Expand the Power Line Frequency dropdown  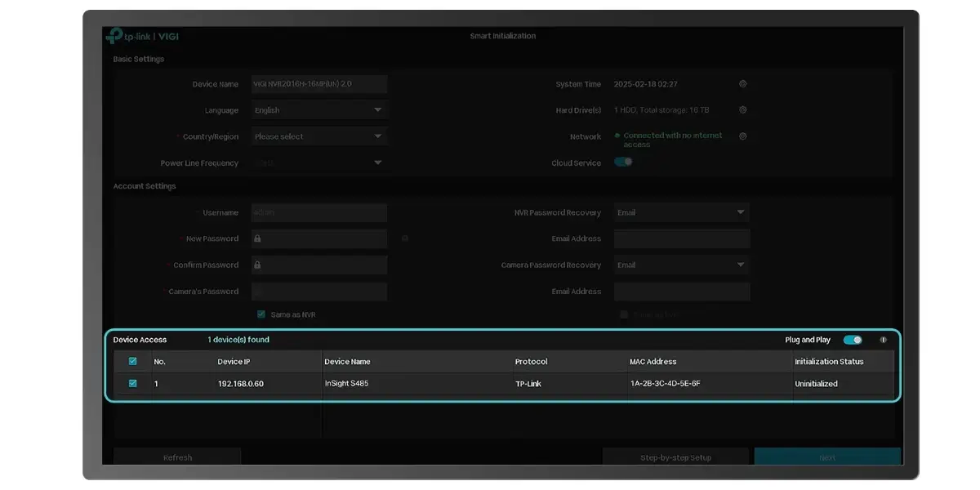(x=319, y=163)
